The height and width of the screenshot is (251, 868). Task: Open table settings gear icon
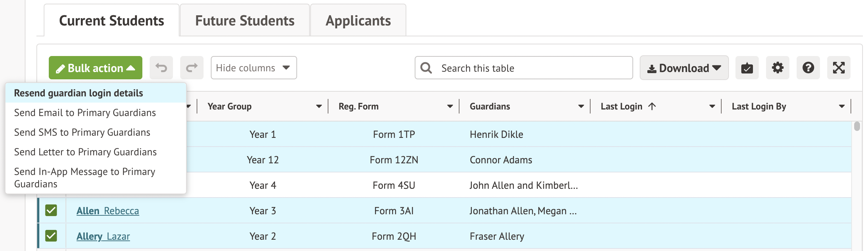point(777,68)
